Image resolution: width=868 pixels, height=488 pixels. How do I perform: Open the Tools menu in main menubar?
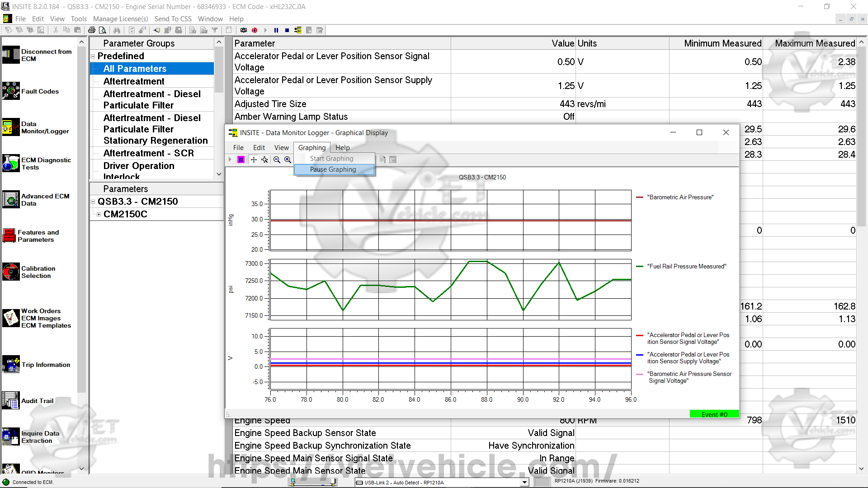coord(79,19)
